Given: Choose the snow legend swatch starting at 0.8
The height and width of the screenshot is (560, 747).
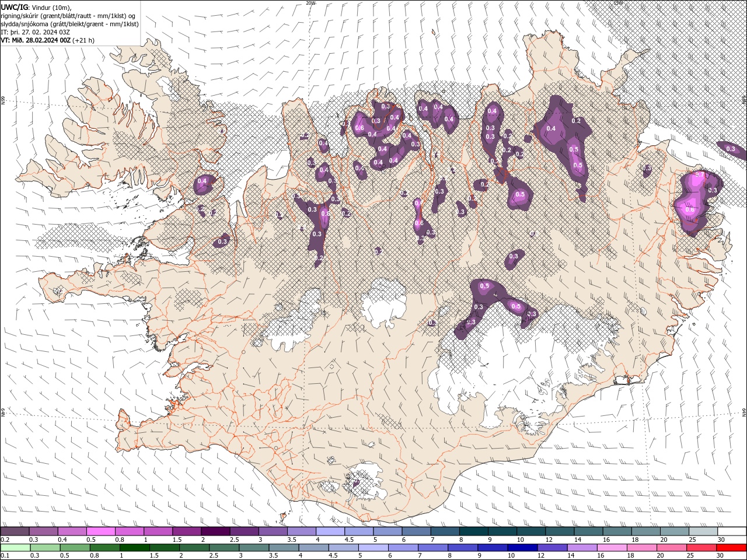Looking at the screenshot, I should tap(129, 531).
